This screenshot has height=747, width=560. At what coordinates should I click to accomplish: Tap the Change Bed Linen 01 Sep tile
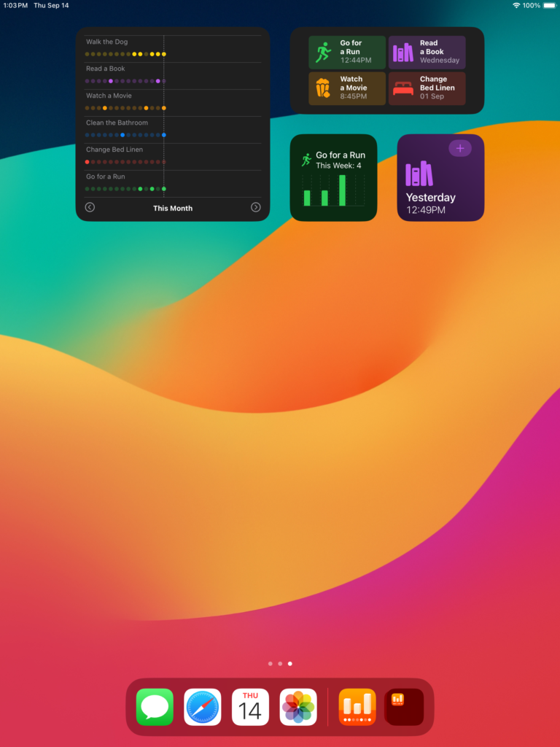pos(427,88)
